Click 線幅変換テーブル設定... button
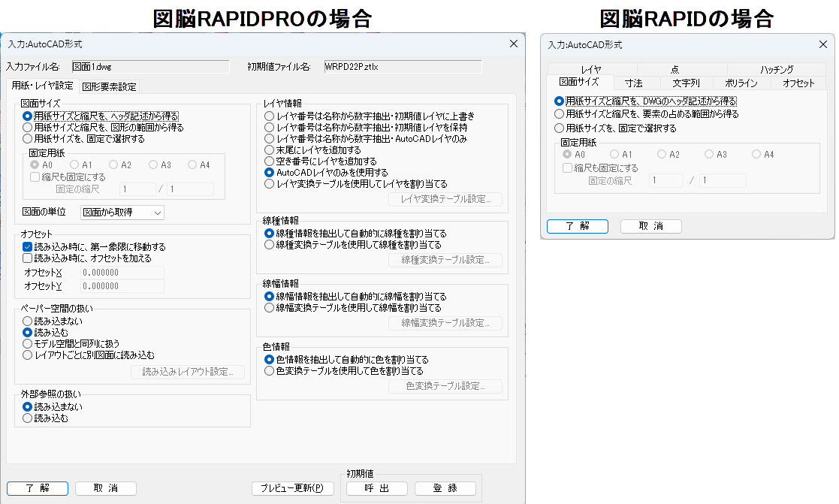 tap(445, 323)
